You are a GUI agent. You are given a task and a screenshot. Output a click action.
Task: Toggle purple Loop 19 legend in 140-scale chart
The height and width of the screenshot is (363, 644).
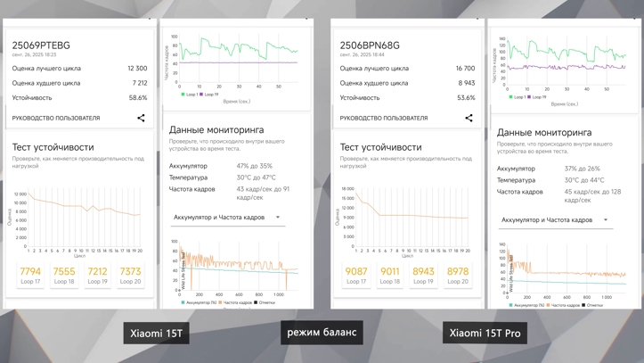click(x=537, y=97)
